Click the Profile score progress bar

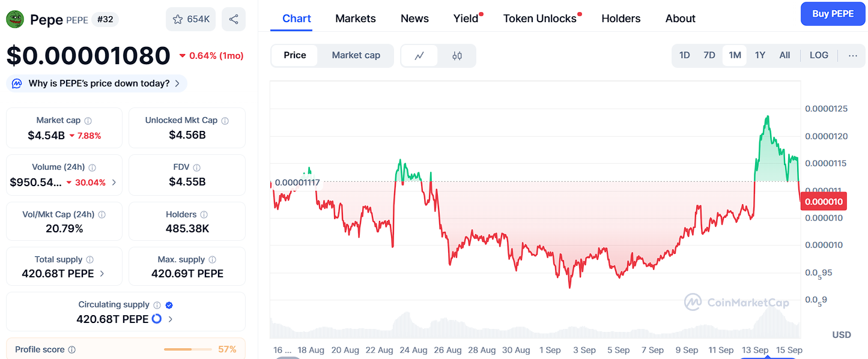[187, 349]
